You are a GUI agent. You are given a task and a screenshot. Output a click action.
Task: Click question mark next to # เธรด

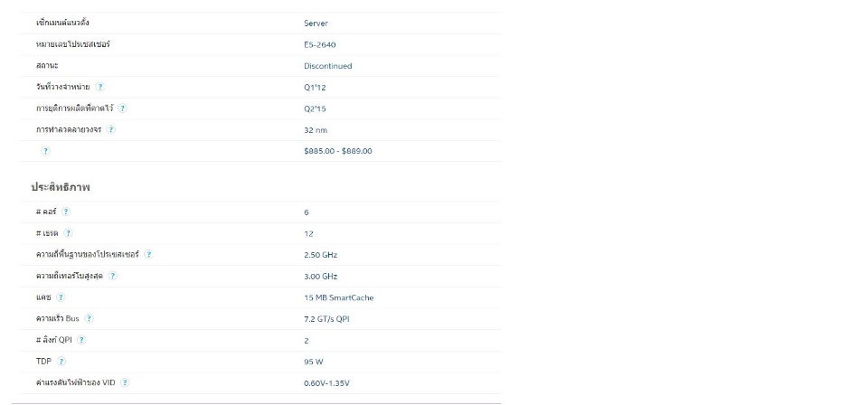point(69,233)
